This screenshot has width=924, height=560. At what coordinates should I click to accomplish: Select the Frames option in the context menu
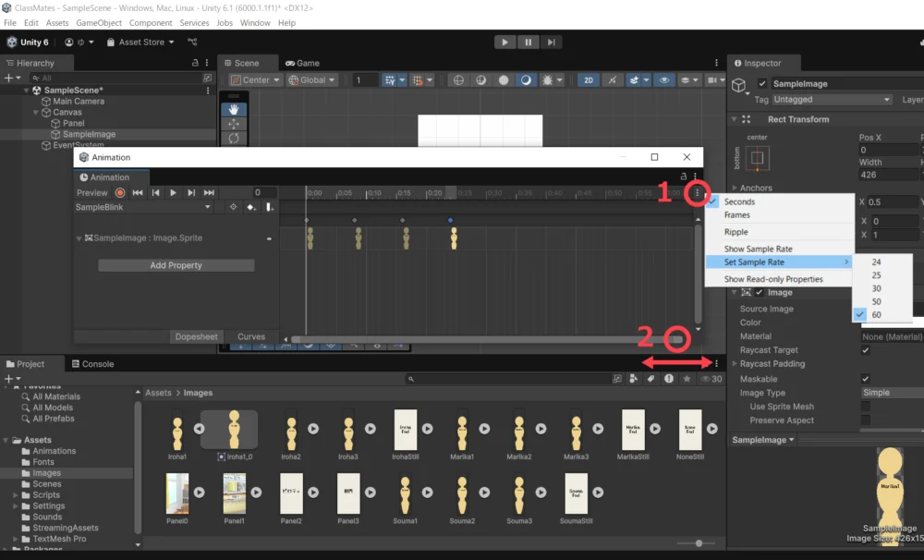[x=737, y=215]
